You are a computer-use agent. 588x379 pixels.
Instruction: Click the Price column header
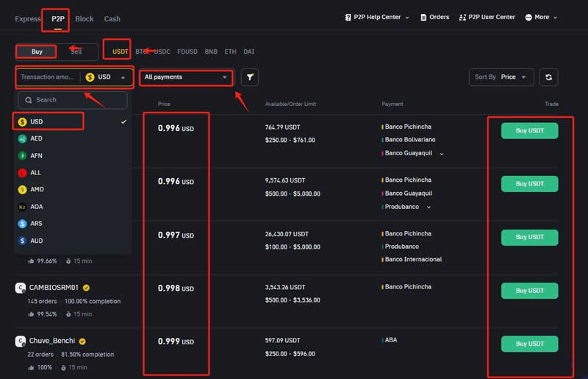click(164, 104)
